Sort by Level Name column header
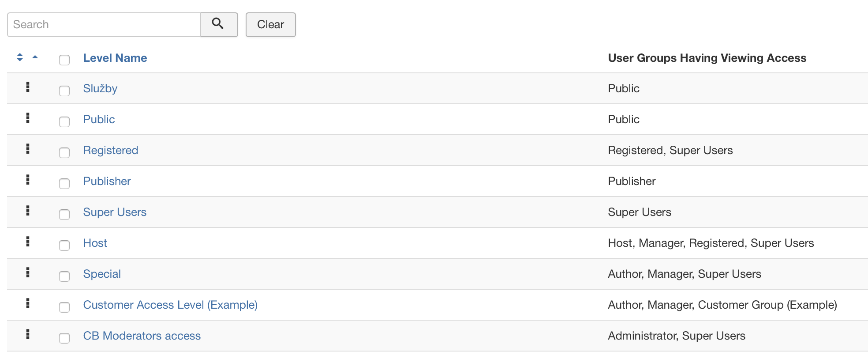Viewport: 868px width, 363px height. (x=115, y=58)
